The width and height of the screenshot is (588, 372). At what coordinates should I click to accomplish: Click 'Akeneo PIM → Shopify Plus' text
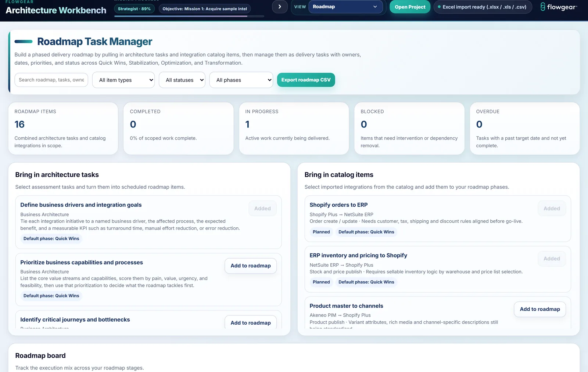click(x=340, y=315)
